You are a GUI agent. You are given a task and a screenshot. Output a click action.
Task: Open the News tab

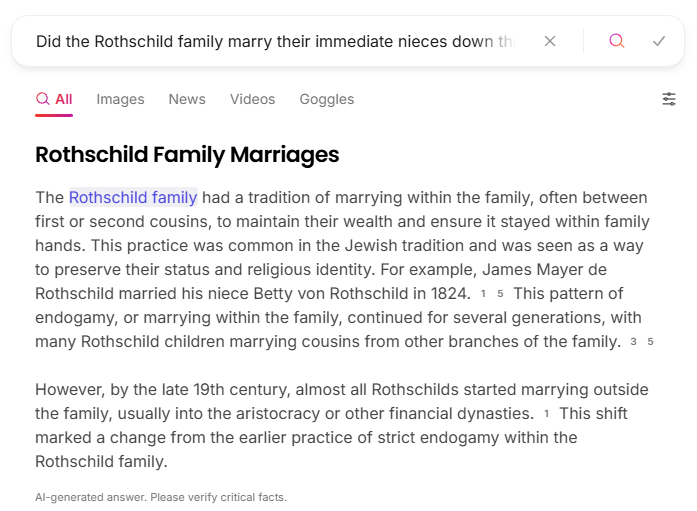point(187,99)
